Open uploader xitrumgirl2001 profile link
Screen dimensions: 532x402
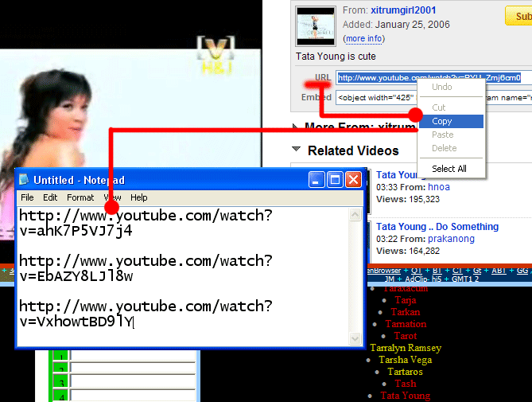tap(403, 10)
